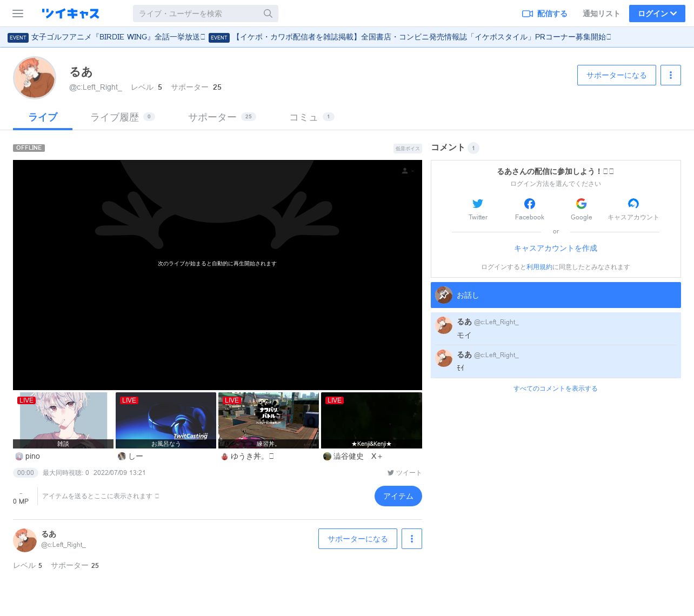Click the lower サポーターになる button
The image size is (694, 616).
pos(358,539)
